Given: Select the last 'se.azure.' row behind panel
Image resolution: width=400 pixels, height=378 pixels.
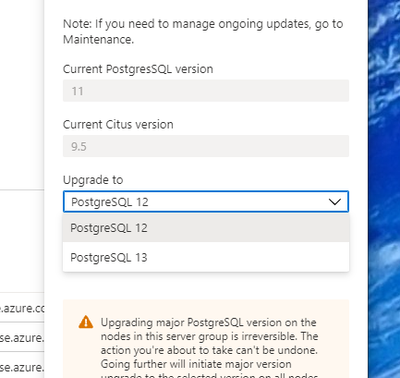Looking at the screenshot, I should coord(22,366).
